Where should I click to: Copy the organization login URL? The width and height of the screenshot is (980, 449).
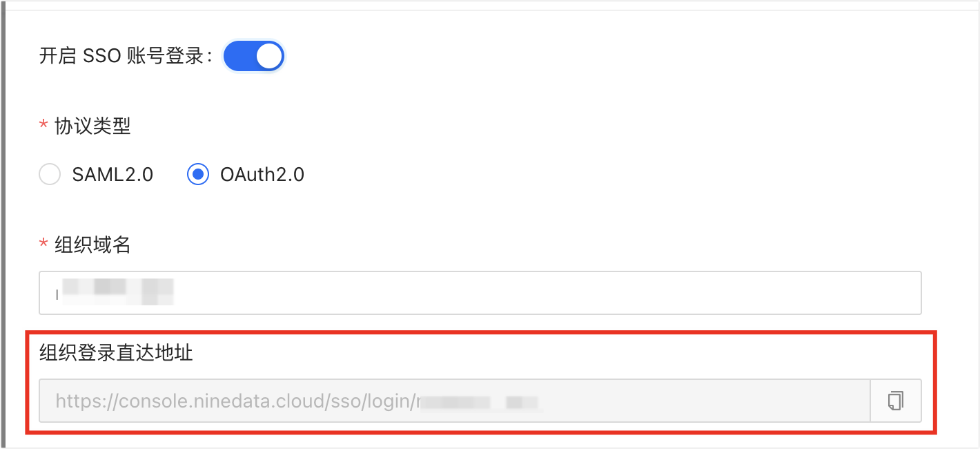[895, 401]
